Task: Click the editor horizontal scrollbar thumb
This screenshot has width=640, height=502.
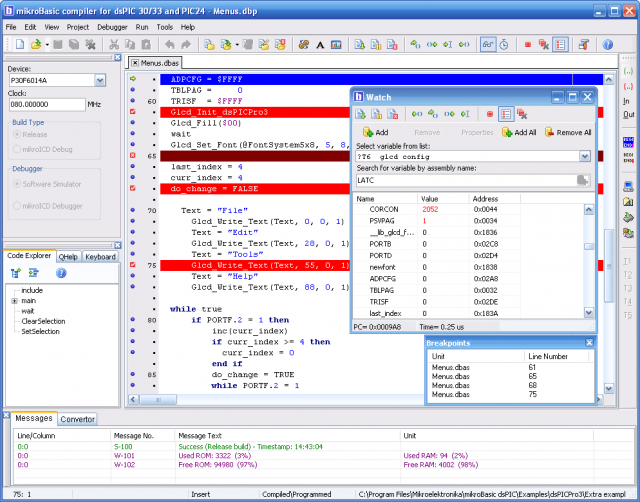Action: pyautogui.click(x=158, y=399)
